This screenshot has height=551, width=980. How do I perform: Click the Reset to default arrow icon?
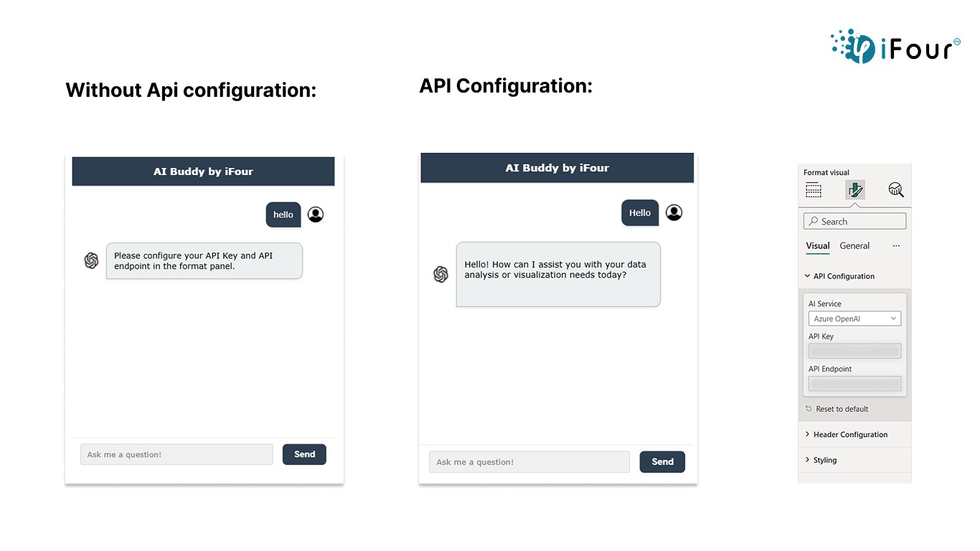point(809,409)
